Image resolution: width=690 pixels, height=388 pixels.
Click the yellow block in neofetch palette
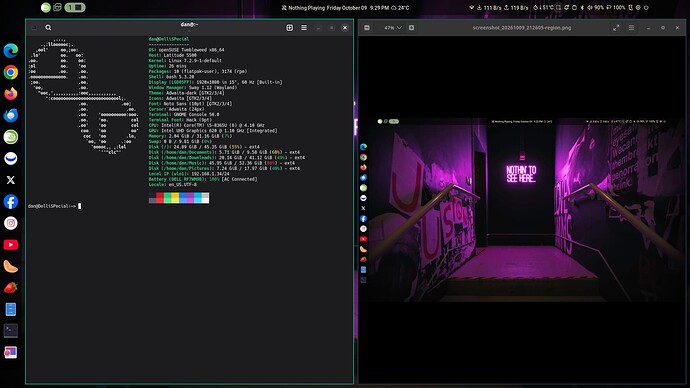point(175,198)
